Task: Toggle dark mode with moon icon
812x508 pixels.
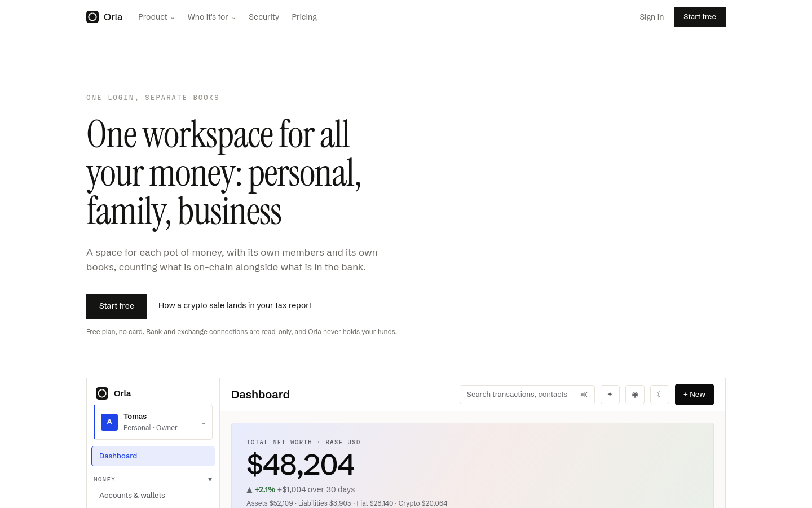Action: pos(660,395)
